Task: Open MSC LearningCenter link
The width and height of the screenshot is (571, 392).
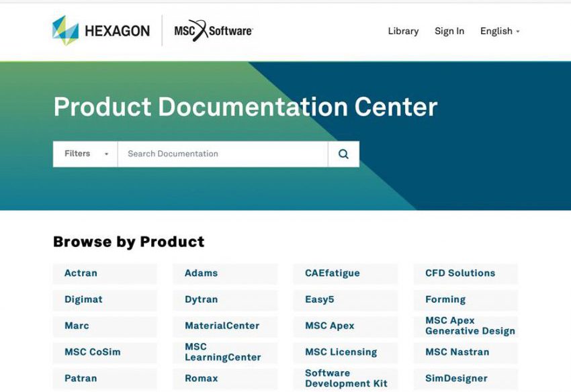Action: point(225,352)
